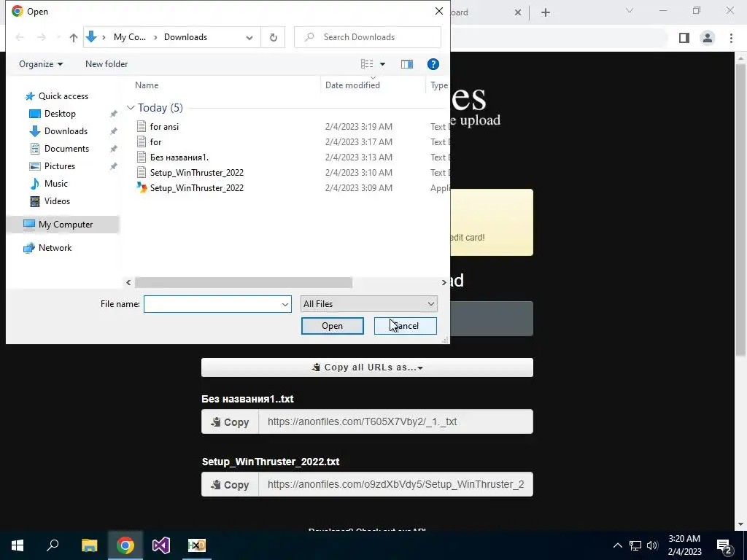
Task: Close the current Chrome tab
Action: [x=518, y=12]
